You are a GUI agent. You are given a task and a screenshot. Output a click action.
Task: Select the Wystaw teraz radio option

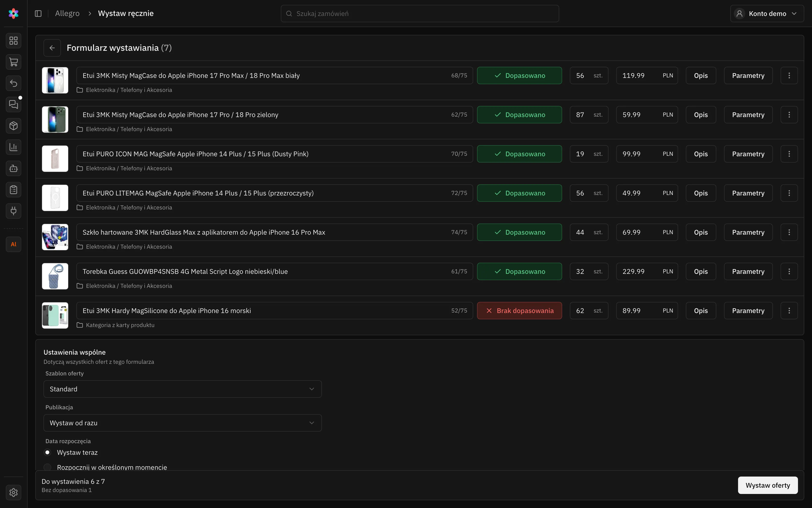point(47,453)
